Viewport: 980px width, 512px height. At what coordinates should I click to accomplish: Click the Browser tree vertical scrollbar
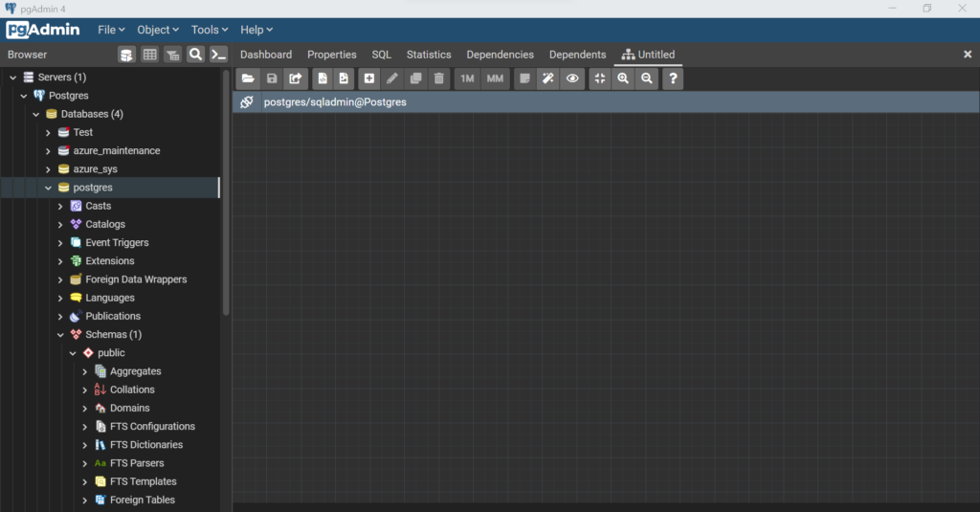pyautogui.click(x=226, y=192)
